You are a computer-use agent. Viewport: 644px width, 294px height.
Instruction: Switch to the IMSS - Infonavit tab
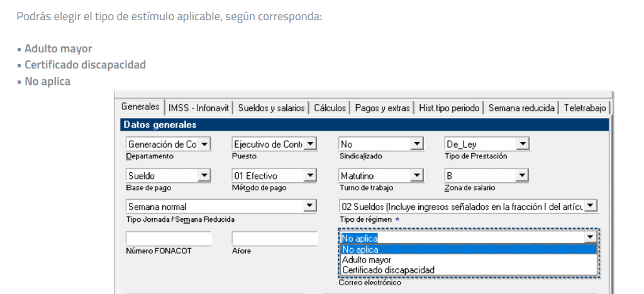(199, 108)
